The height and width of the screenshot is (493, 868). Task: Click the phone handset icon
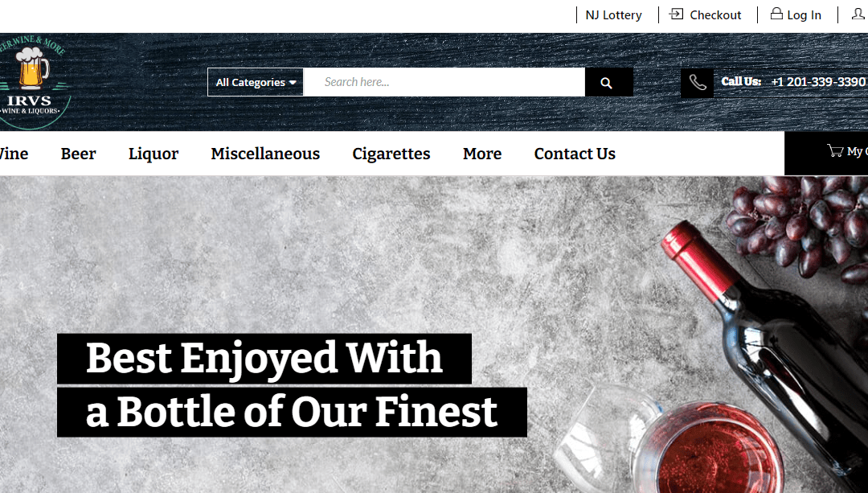click(x=697, y=83)
